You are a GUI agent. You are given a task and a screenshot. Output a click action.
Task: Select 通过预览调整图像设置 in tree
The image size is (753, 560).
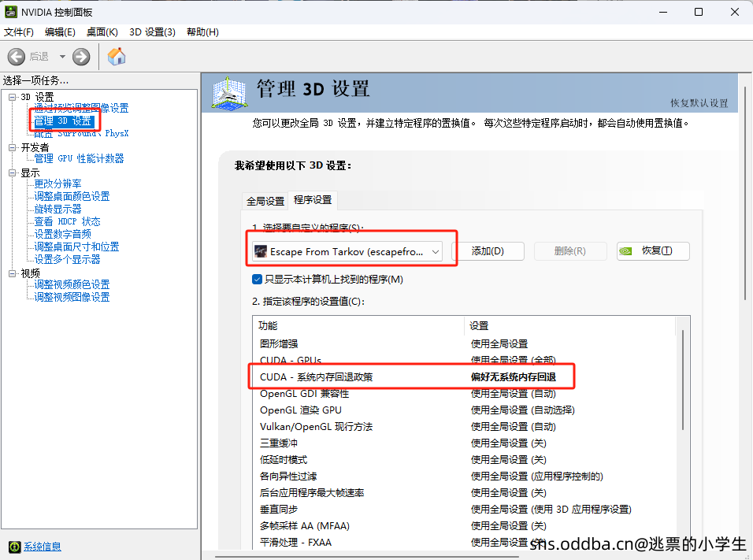[x=81, y=108]
